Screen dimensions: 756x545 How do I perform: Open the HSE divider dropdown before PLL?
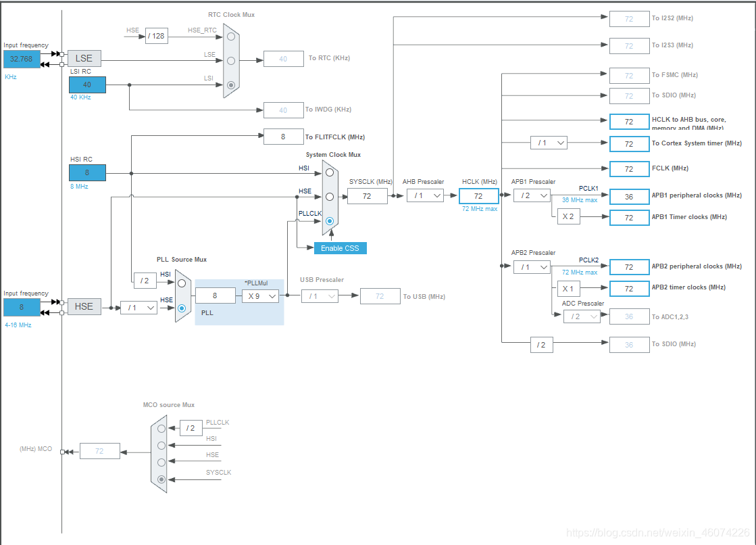[x=138, y=307]
